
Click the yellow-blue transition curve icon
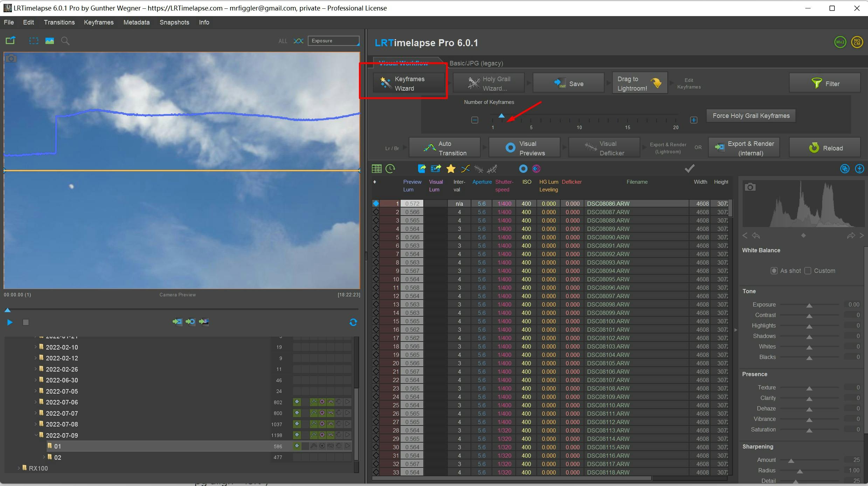pyautogui.click(x=465, y=169)
